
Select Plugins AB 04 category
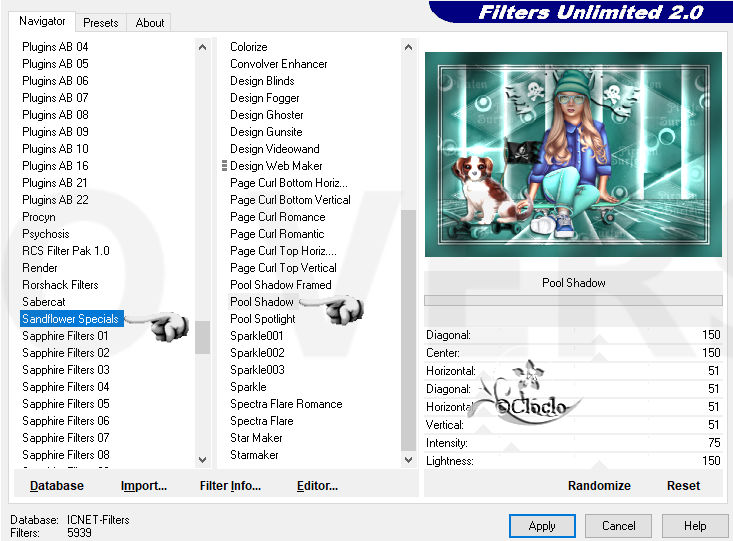55,47
